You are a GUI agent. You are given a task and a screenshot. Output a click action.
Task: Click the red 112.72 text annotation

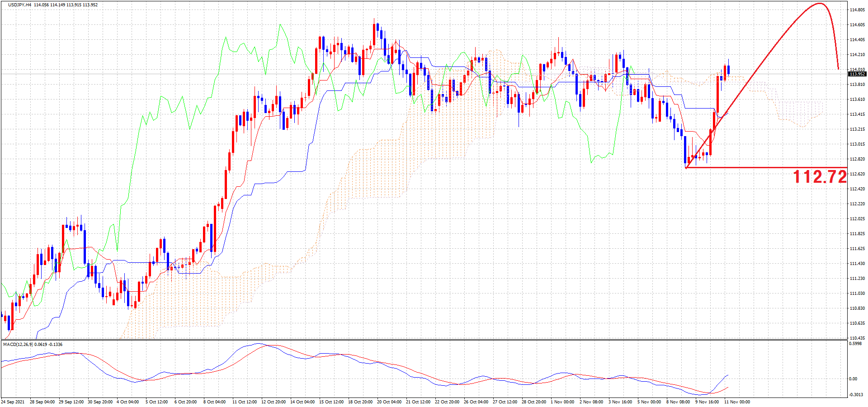click(x=820, y=177)
